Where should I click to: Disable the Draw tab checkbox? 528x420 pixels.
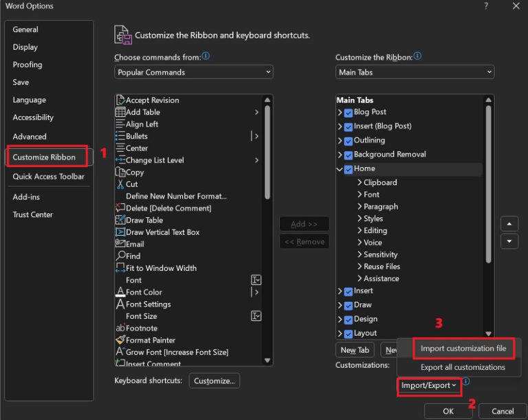pos(349,305)
